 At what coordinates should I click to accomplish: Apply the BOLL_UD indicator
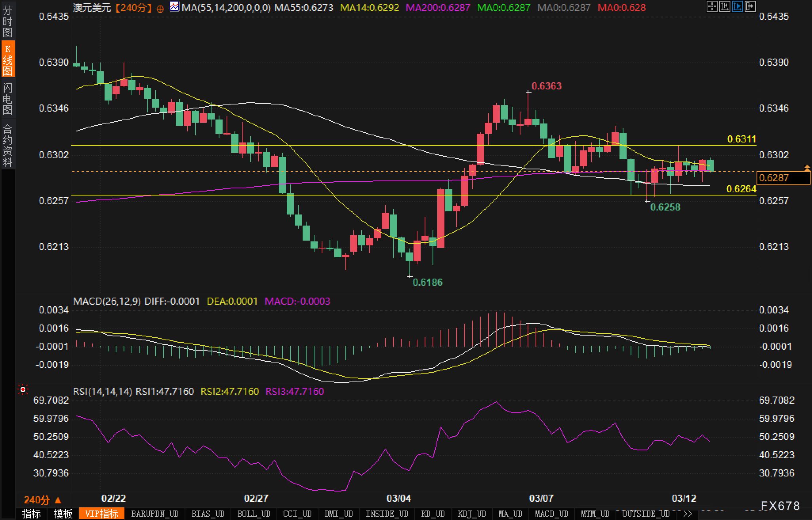coord(254,514)
